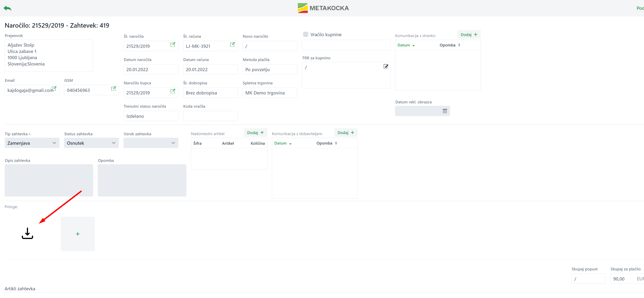Image resolution: width=644 pixels, height=298 pixels.
Task: Add new attachment with plus tile
Action: pos(78,234)
